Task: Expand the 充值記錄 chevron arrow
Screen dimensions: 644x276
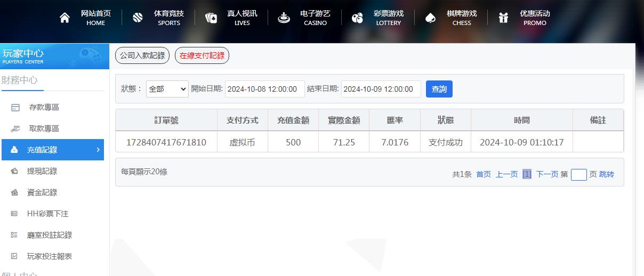Action: tap(98, 150)
